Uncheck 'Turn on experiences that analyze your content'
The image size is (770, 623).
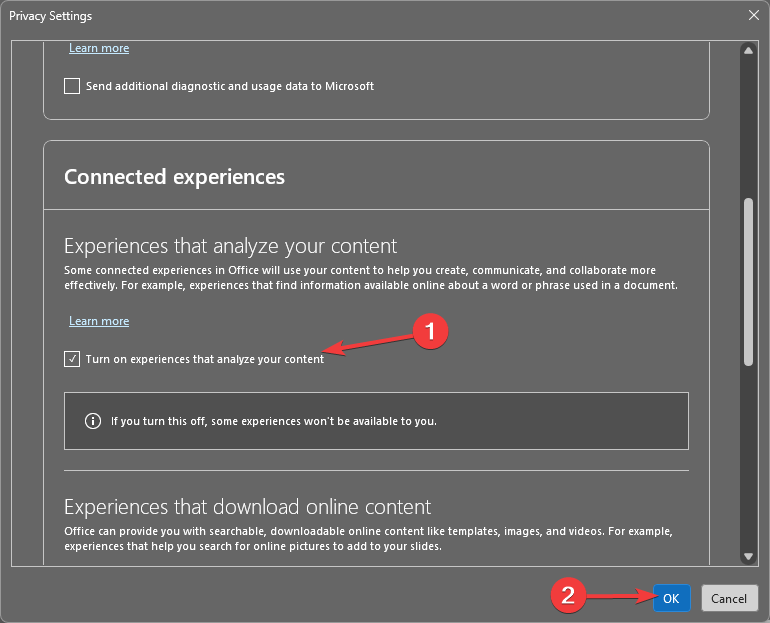[72, 359]
